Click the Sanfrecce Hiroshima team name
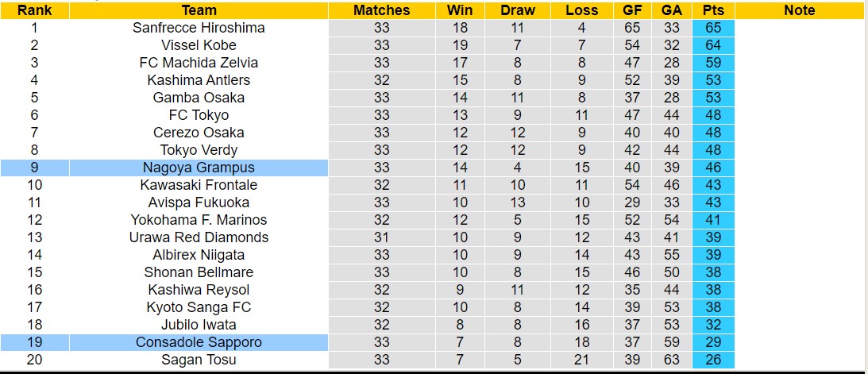Image resolution: width=868 pixels, height=374 pixels. [x=199, y=28]
